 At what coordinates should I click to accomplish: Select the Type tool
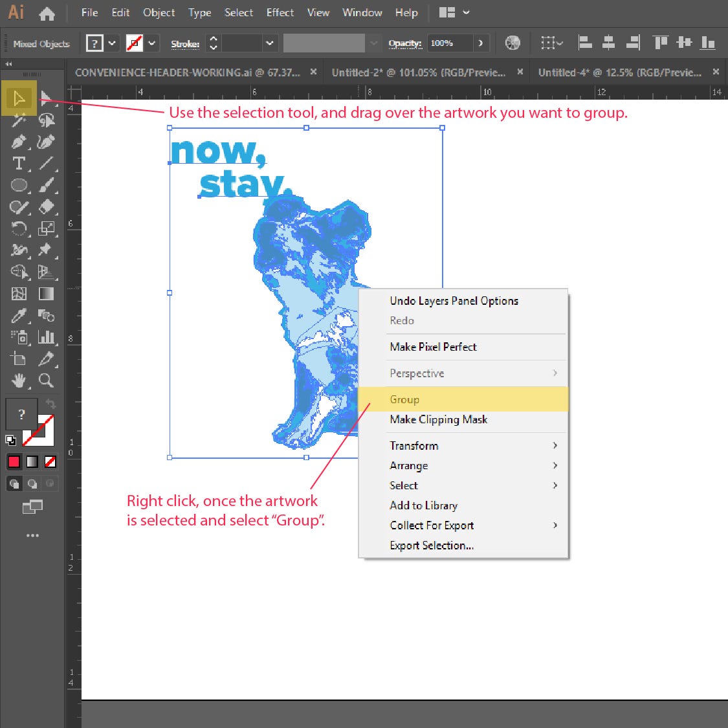tap(18, 164)
